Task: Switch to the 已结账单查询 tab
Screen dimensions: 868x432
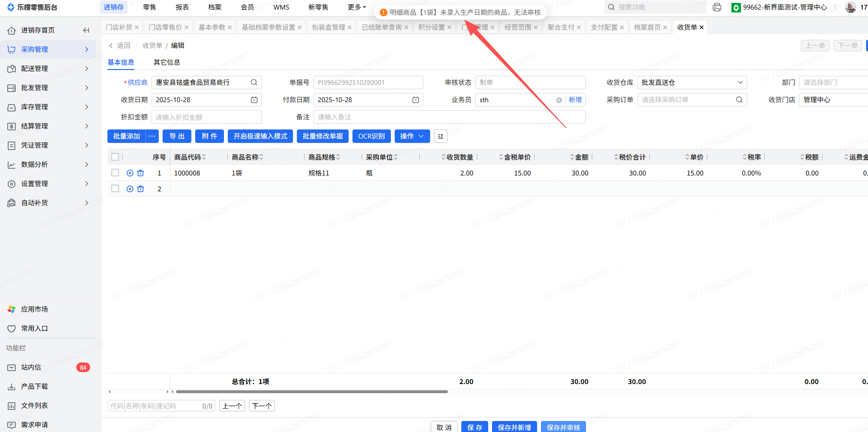Action: tap(382, 27)
